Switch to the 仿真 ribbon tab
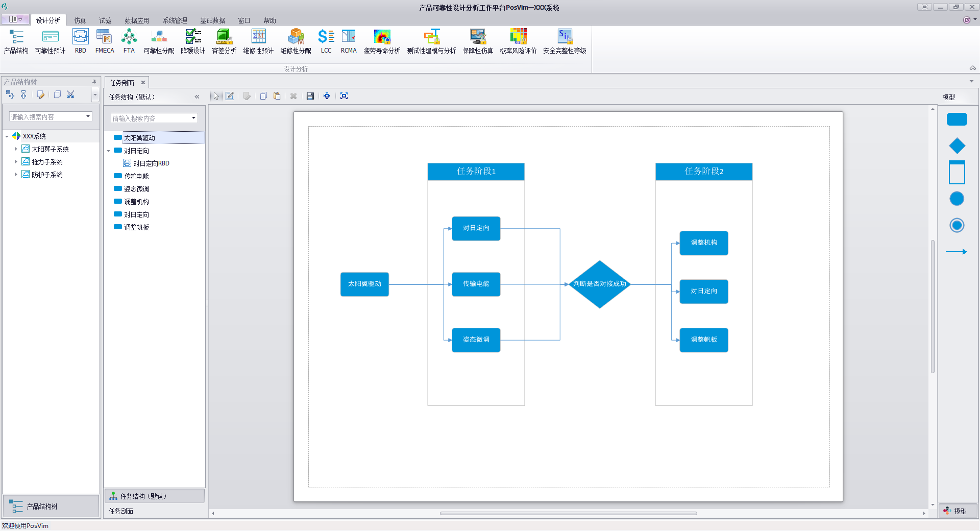Viewport: 980px width, 531px height. coord(80,20)
